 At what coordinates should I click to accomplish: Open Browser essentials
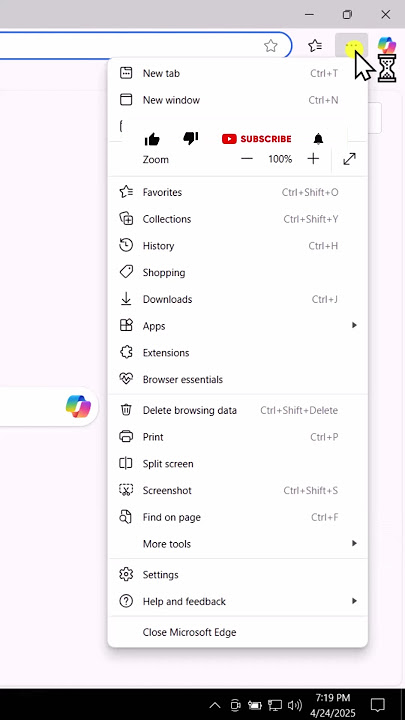tap(237, 379)
